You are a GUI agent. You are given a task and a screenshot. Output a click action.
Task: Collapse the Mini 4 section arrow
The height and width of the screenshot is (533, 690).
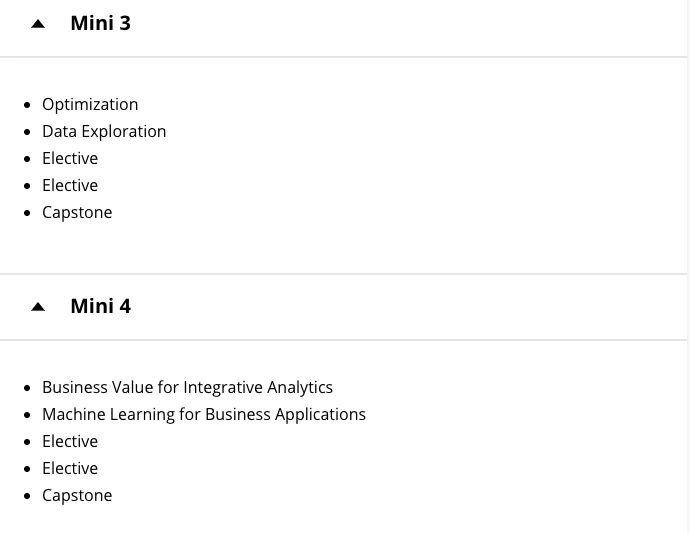38,307
